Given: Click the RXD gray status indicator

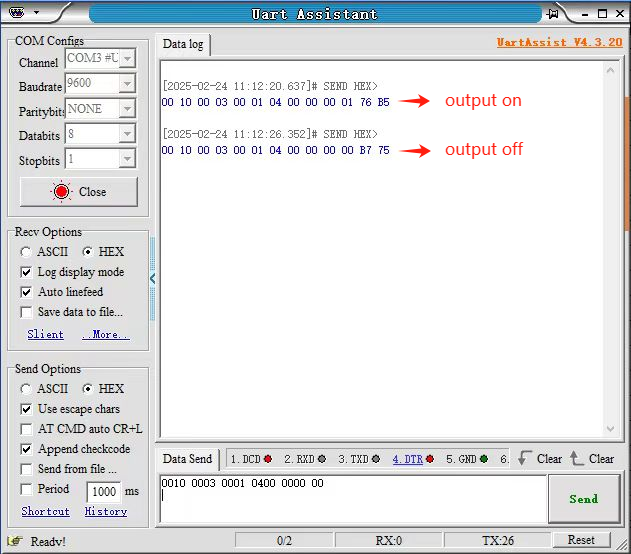Looking at the screenshot, I should click(x=322, y=459).
